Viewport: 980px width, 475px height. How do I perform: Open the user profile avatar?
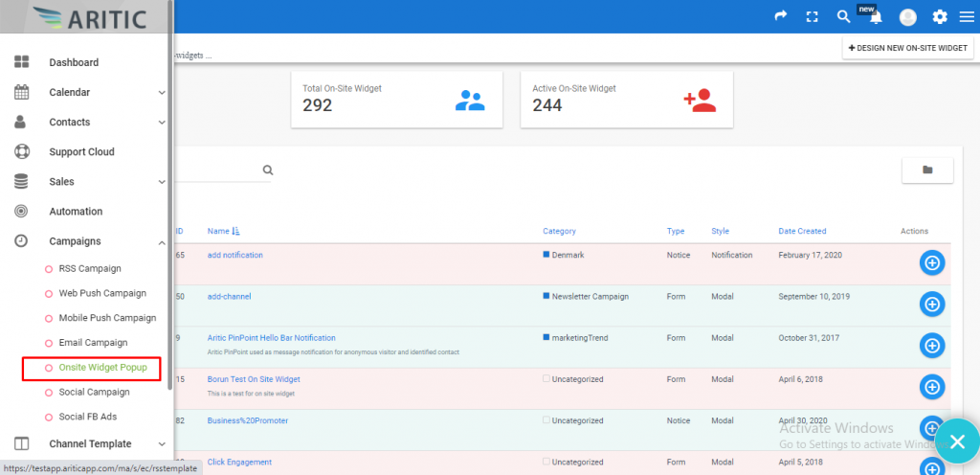pos(907,17)
